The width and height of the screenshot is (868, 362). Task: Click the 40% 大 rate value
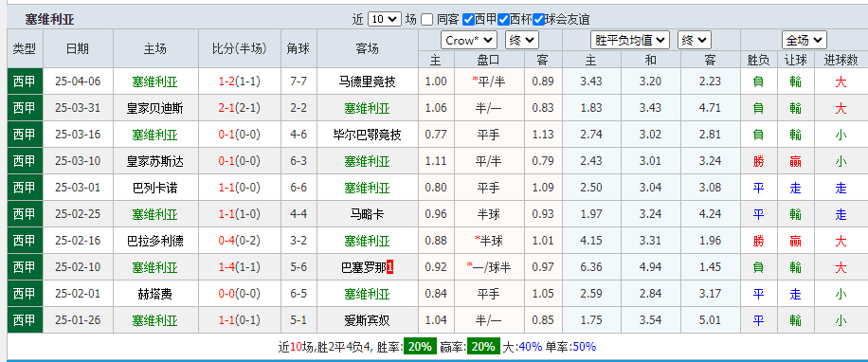531,347
